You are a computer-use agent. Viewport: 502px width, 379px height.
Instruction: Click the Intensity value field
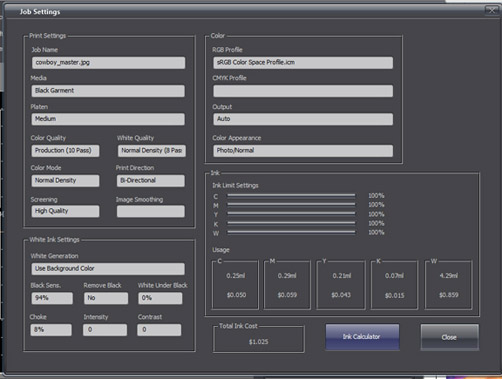click(x=105, y=330)
